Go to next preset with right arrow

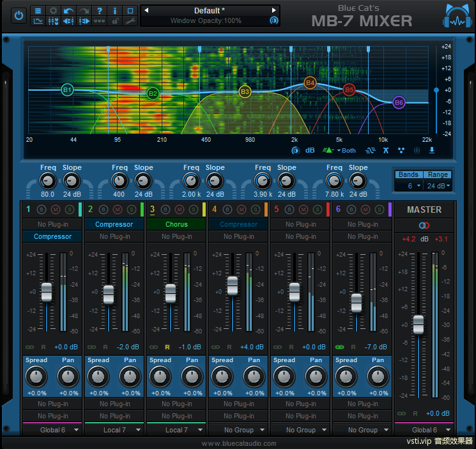[x=273, y=10]
